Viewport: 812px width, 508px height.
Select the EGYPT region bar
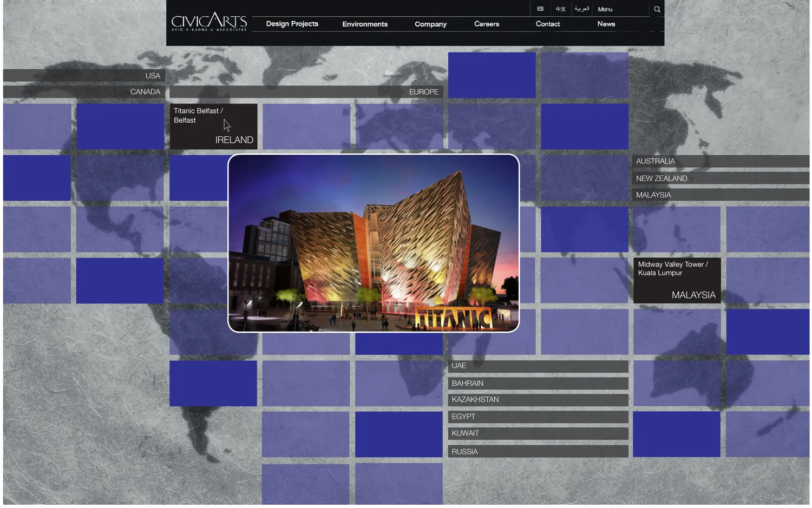click(538, 417)
